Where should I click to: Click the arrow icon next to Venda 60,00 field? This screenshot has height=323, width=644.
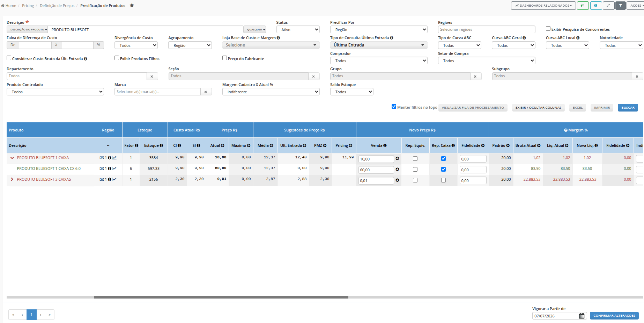pos(397,170)
